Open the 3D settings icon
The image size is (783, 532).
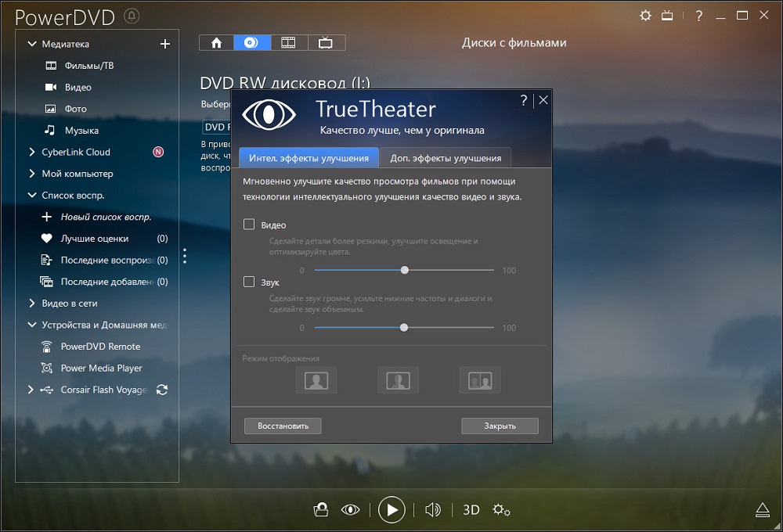(471, 510)
